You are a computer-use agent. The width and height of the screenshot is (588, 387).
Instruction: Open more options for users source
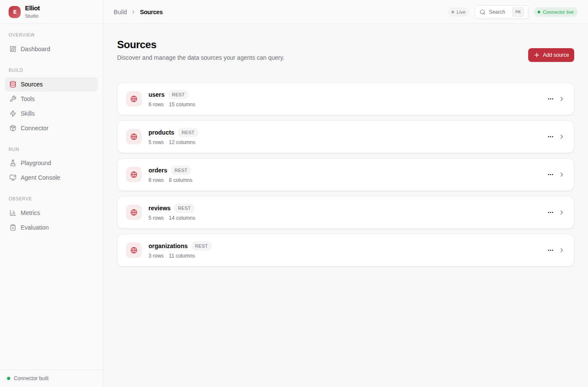[x=551, y=99]
